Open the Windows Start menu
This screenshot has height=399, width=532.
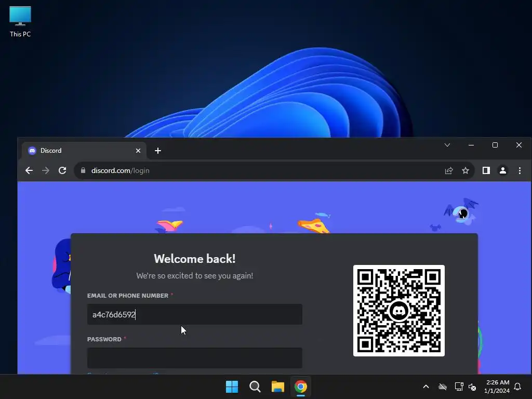point(232,387)
